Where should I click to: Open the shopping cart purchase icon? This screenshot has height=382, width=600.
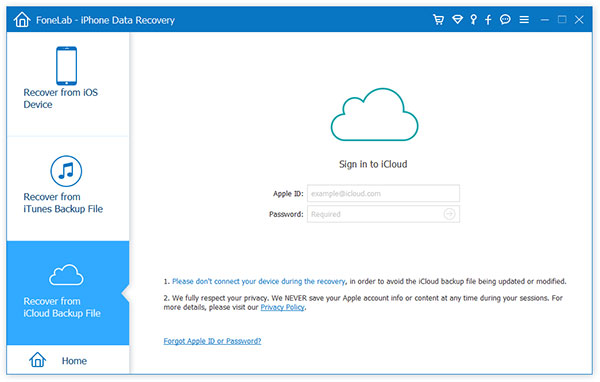(439, 20)
